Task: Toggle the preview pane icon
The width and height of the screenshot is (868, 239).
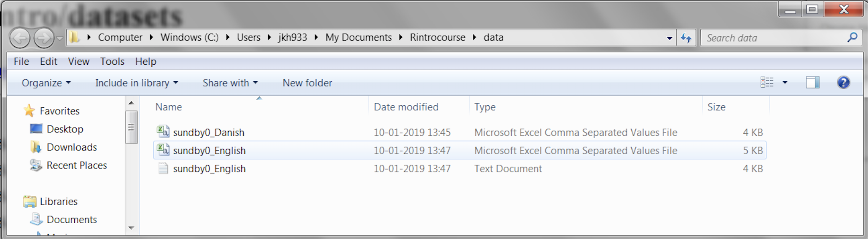Action: [x=812, y=82]
